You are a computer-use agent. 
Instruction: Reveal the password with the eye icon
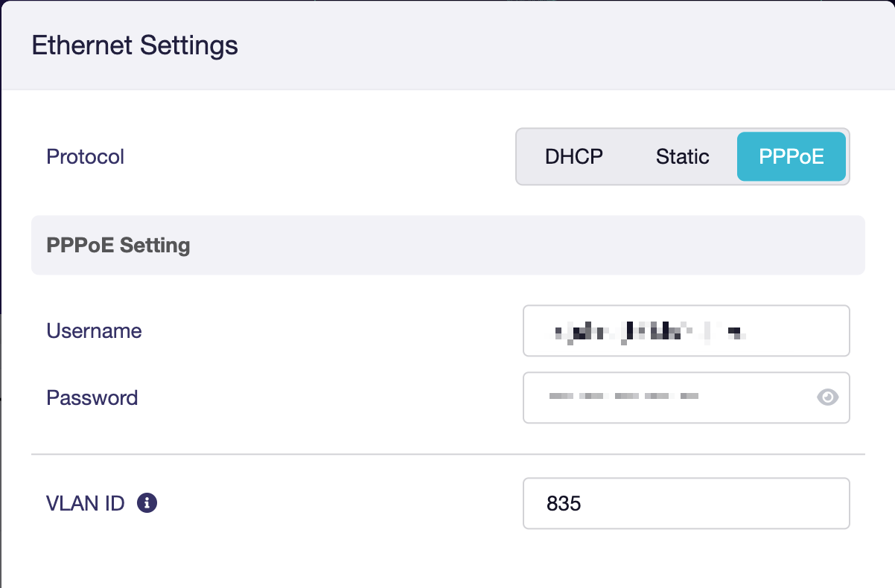827,397
